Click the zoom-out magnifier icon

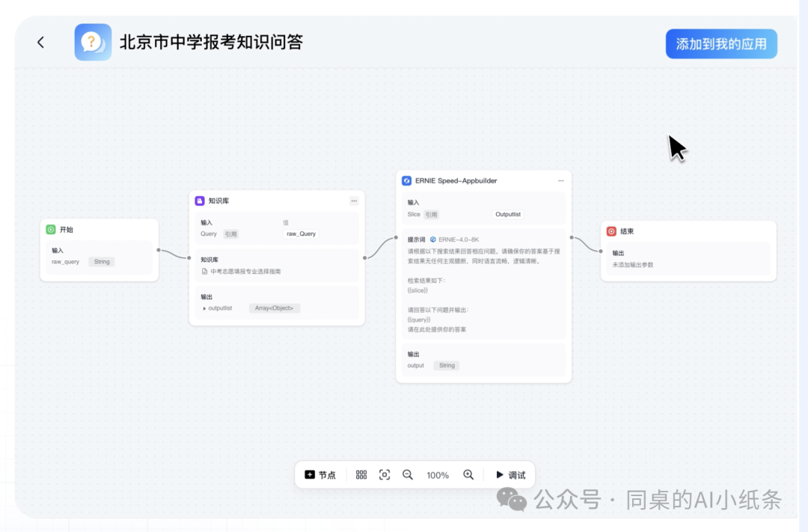coord(408,475)
